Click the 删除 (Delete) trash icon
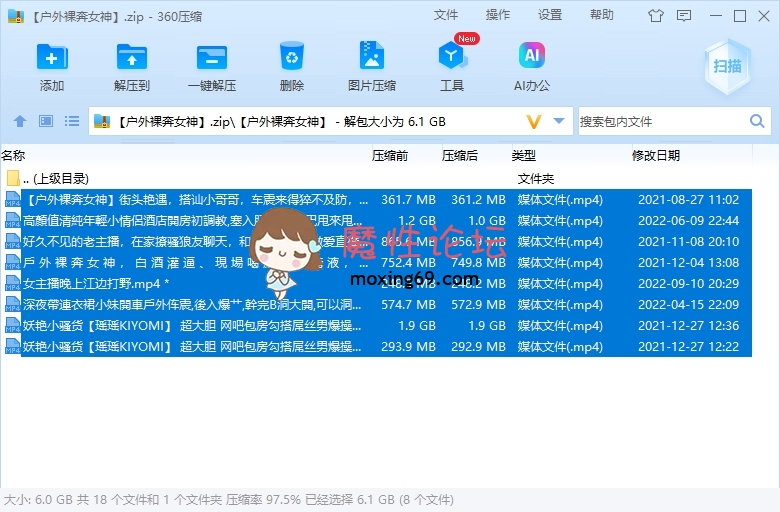Image resolution: width=780 pixels, height=512 pixels. pyautogui.click(x=292, y=66)
